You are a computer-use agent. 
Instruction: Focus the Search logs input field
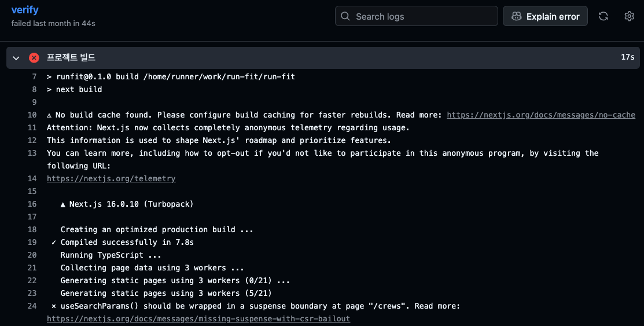click(422, 16)
